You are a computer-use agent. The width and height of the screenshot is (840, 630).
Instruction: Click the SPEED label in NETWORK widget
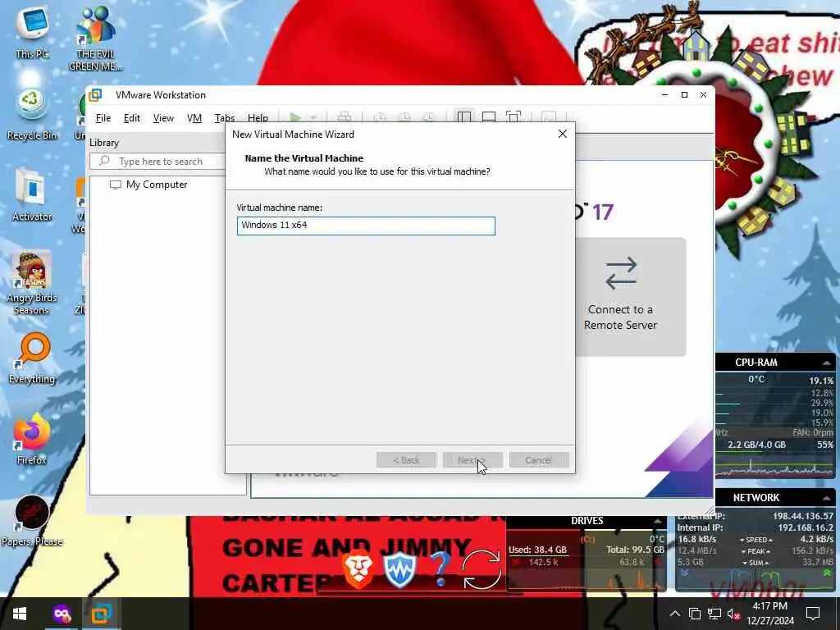[x=756, y=540]
